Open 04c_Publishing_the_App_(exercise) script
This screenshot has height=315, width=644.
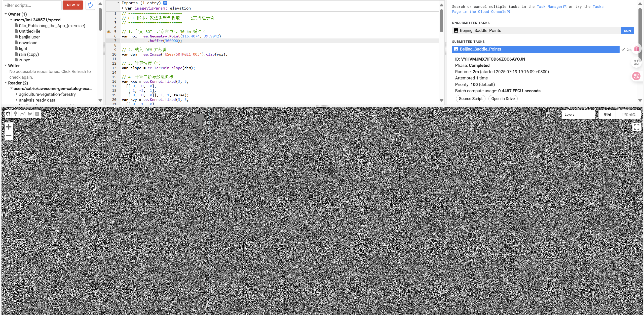52,26
